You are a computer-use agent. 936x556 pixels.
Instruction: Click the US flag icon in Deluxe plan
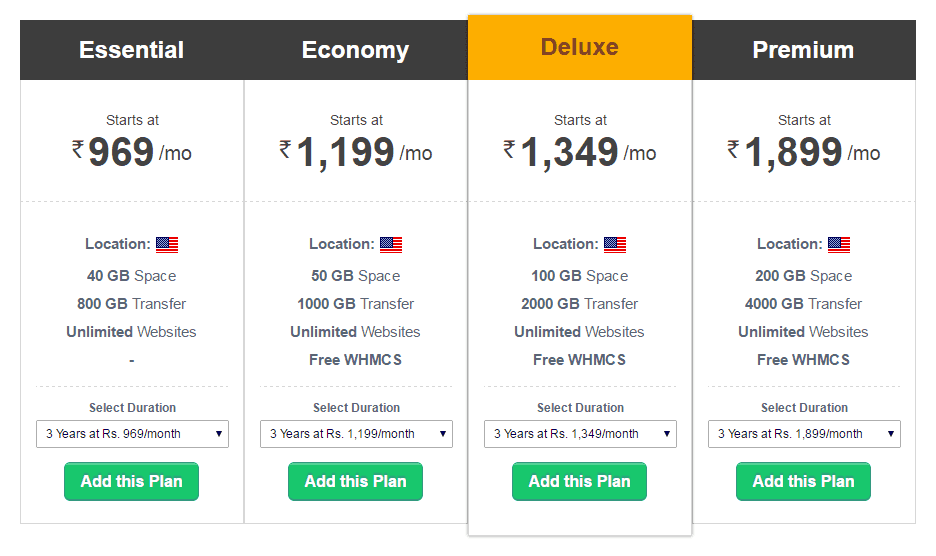point(615,244)
